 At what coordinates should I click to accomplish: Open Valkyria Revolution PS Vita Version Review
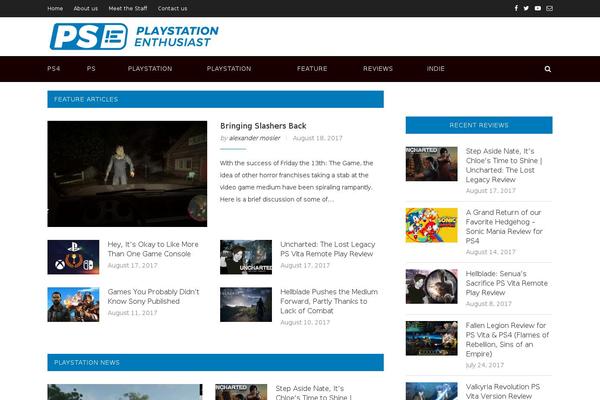click(x=503, y=391)
